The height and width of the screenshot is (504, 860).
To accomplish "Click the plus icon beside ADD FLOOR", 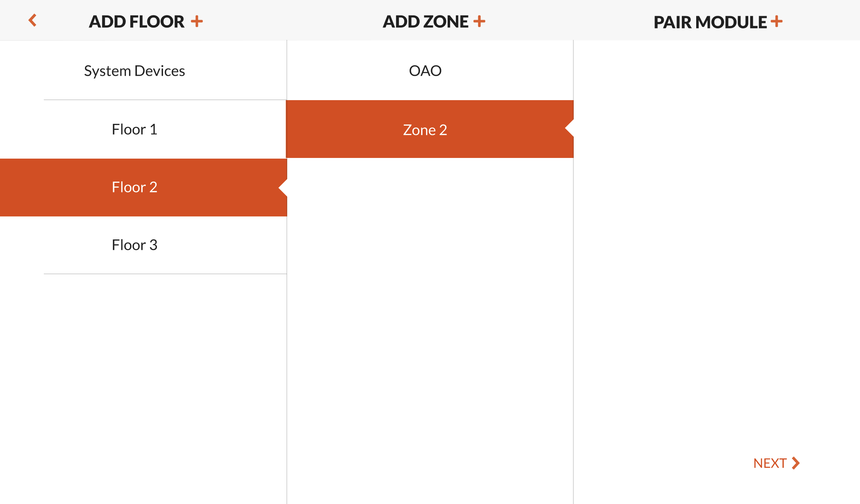I will click(197, 21).
